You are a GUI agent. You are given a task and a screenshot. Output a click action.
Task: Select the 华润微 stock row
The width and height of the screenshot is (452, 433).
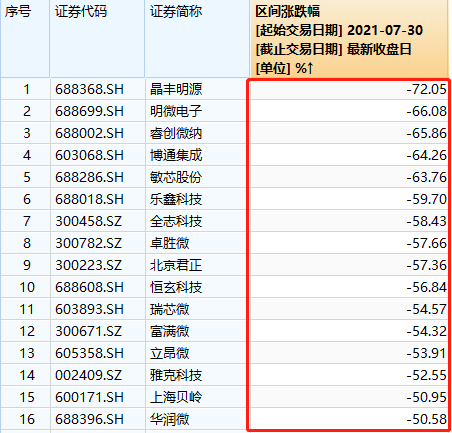click(225, 419)
